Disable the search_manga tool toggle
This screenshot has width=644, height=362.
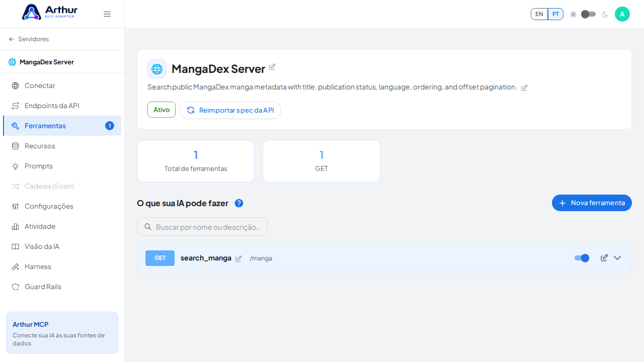(582, 258)
